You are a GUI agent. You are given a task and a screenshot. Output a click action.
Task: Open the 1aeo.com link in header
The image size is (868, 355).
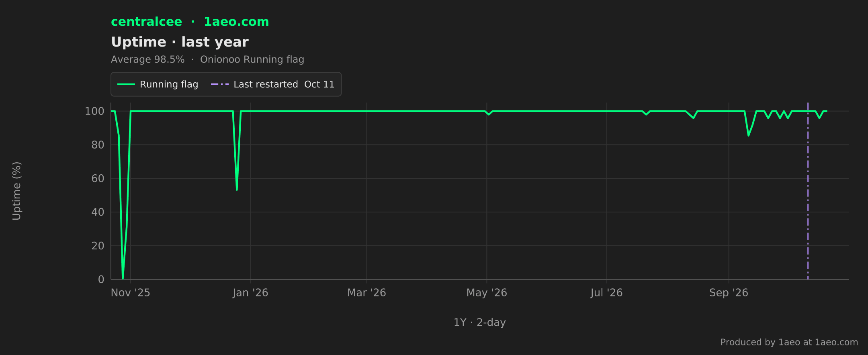[236, 22]
